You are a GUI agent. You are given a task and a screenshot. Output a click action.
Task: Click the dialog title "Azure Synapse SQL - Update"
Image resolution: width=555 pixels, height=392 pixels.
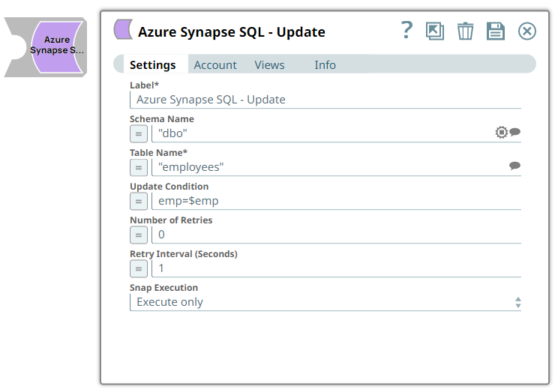pyautogui.click(x=232, y=31)
